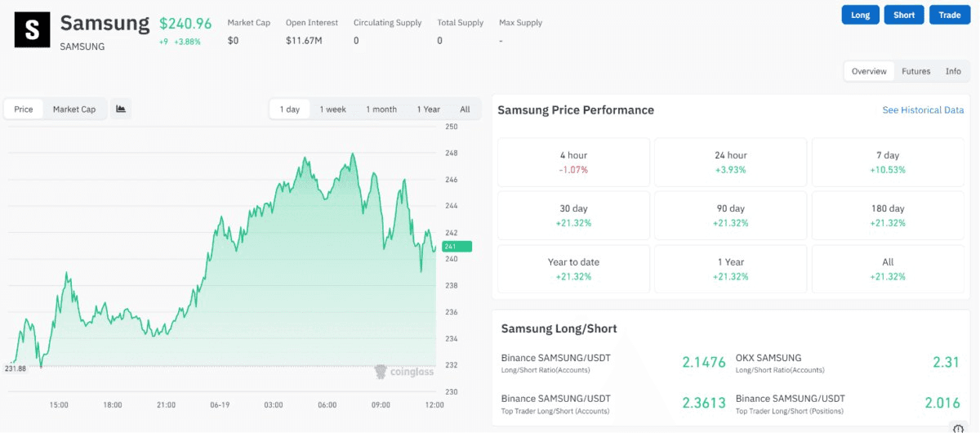Select the All time range

click(x=465, y=109)
